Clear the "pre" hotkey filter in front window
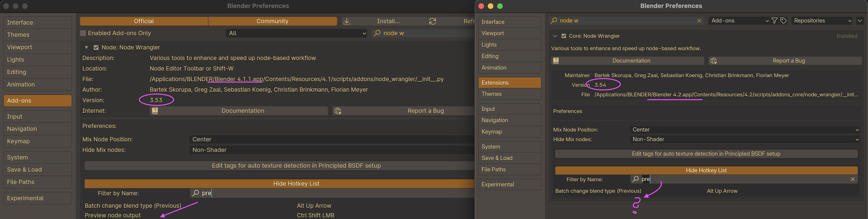The image size is (868, 219). click(x=853, y=179)
